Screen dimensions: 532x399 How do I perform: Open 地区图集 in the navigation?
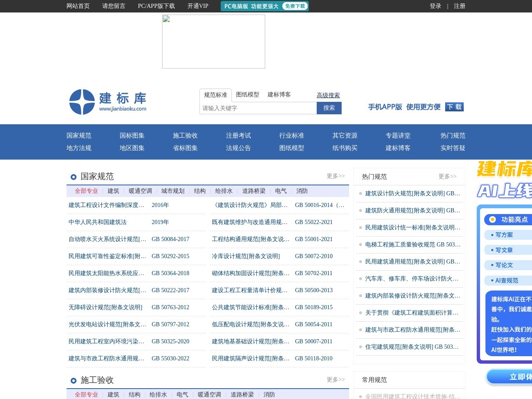pyautogui.click(x=132, y=148)
